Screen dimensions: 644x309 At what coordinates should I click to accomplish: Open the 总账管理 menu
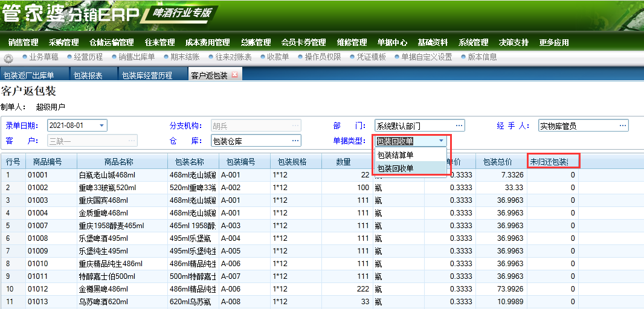click(x=256, y=43)
